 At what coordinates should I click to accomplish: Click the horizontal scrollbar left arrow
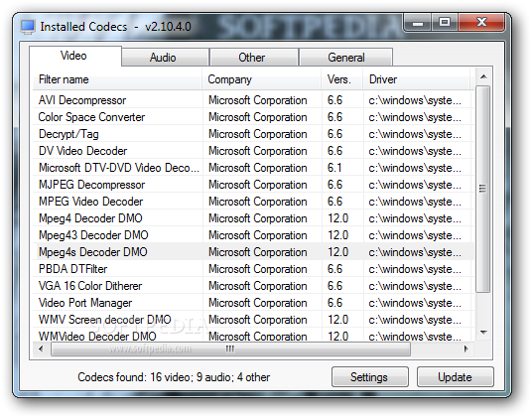(x=41, y=348)
